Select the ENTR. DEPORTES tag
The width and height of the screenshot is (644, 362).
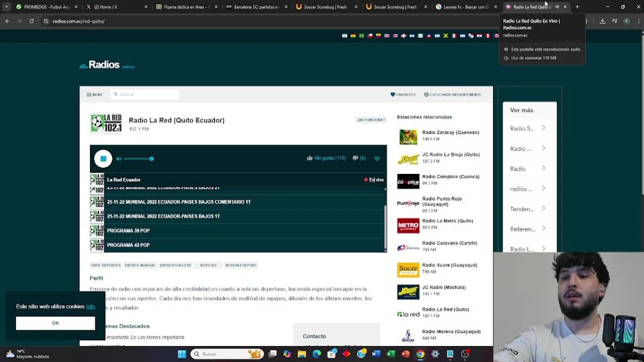click(x=106, y=265)
